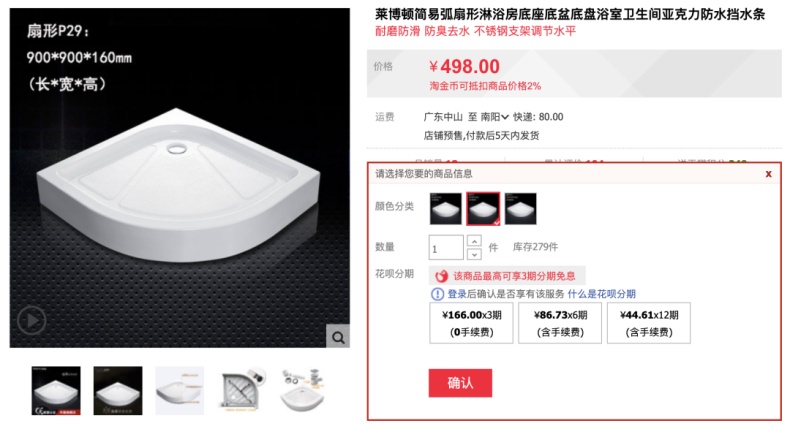Select ¥44.61x12期 installment plan
This screenshot has height=429, width=790.
(648, 323)
